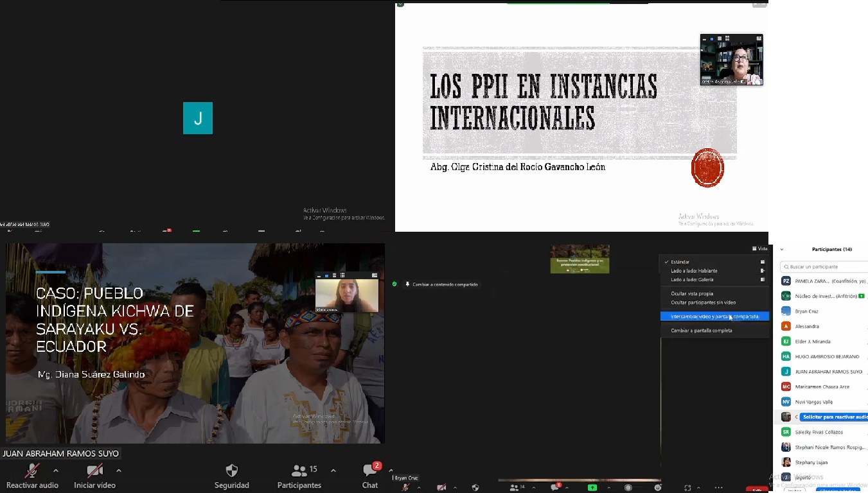Open the Seguridad shield icon
Screen dimensions: 868x493
[232, 471]
